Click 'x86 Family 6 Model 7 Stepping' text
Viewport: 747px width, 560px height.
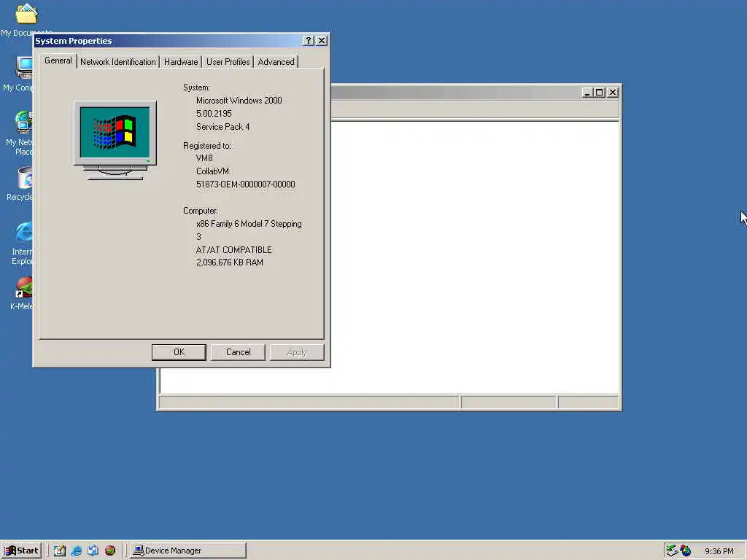point(249,224)
